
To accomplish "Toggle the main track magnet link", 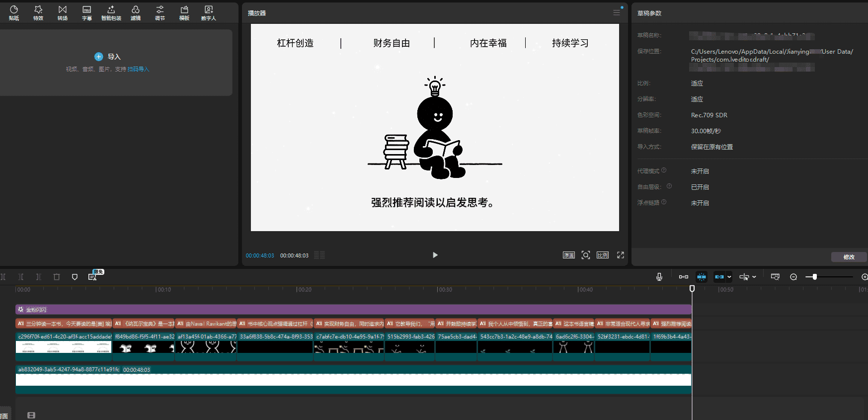I will [684, 277].
